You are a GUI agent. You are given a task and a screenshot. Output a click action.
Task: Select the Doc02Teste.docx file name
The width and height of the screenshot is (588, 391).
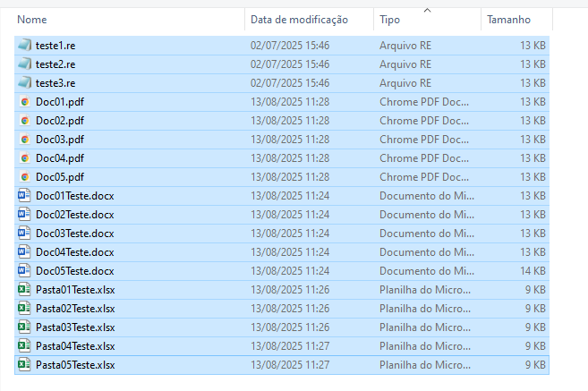pos(74,215)
